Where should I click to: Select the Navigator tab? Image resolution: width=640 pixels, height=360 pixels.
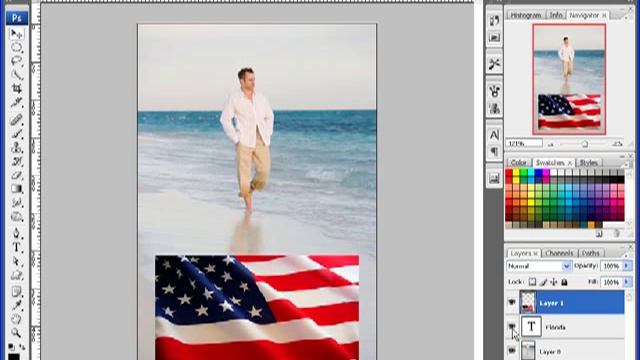584,15
